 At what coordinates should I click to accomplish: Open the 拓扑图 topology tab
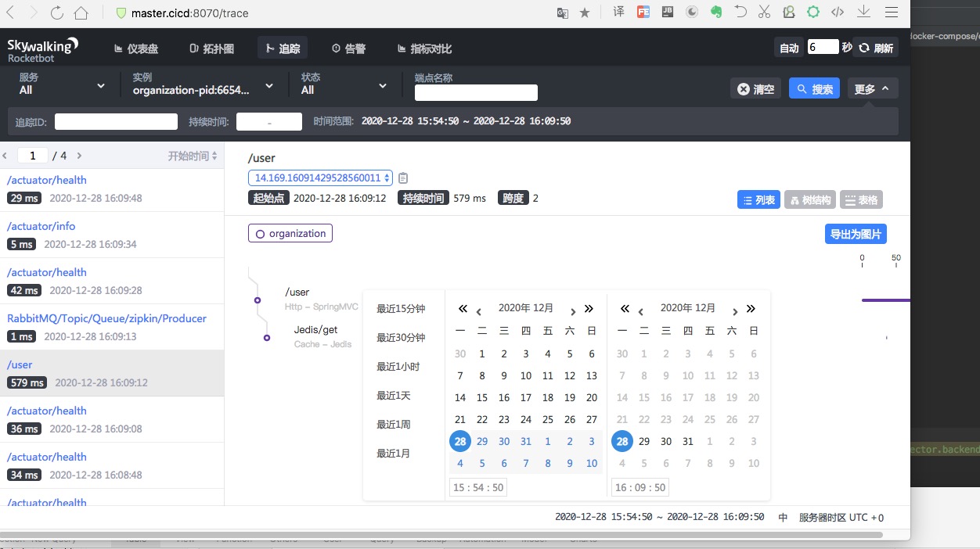click(211, 48)
